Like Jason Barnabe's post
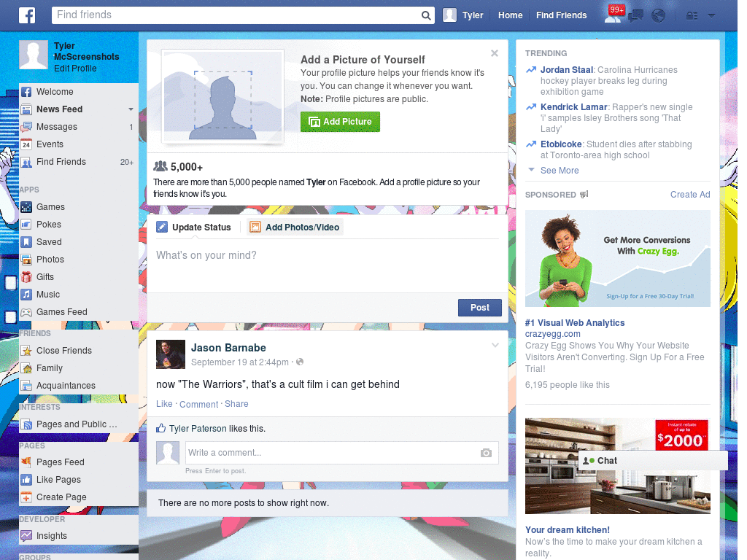 164,404
